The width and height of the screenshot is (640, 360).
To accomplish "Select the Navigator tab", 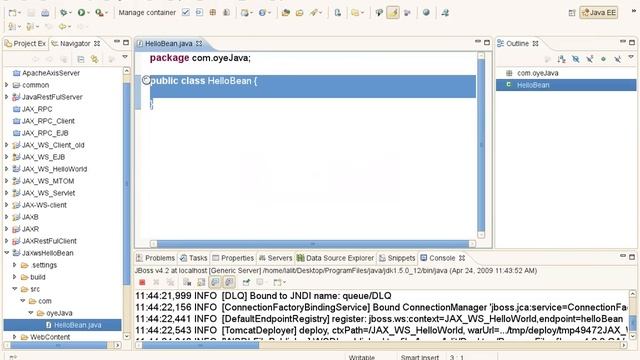I will 75,43.
